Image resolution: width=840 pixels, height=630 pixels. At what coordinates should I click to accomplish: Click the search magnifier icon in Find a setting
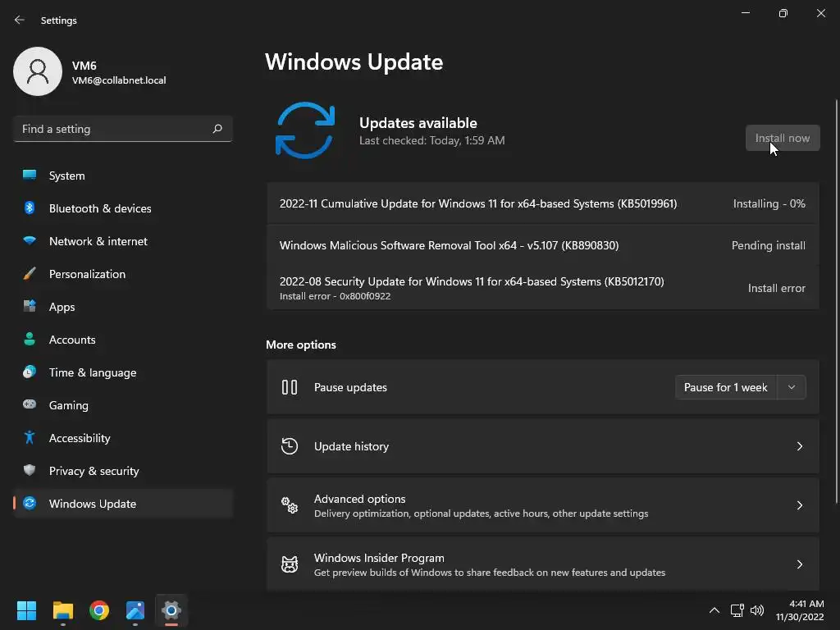217,129
